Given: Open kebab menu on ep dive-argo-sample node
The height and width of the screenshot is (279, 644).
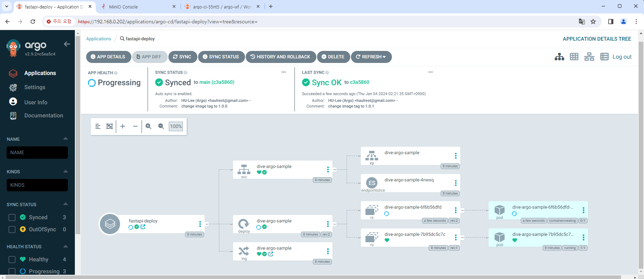Looking at the screenshot, I should pyautogui.click(x=456, y=156).
